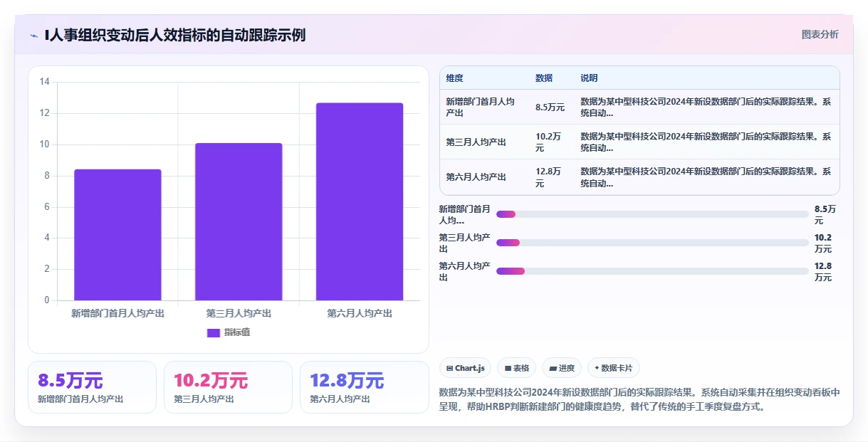Click the 10.2万元 progress value label

(823, 243)
